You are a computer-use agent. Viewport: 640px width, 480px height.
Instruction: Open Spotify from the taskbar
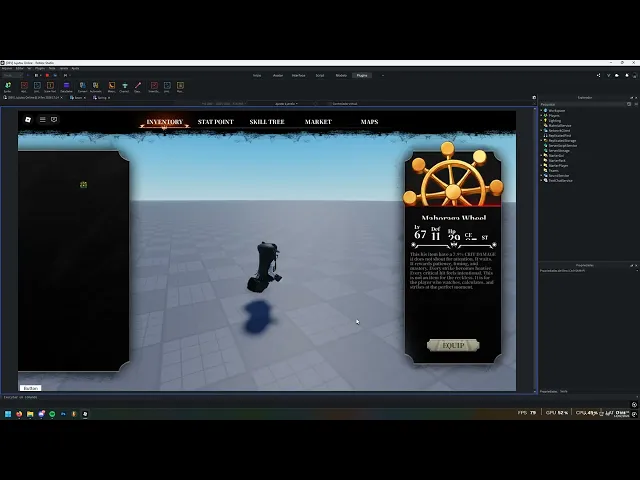(52, 414)
